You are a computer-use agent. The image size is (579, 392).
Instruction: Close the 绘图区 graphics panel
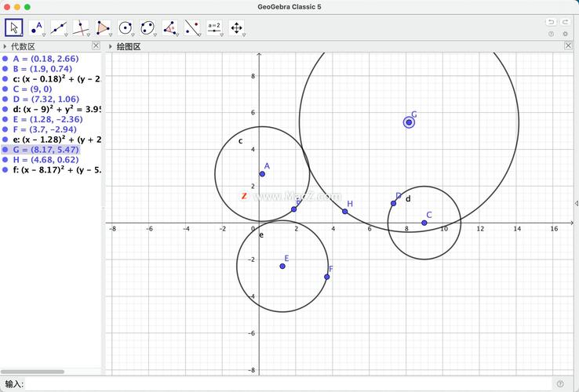[x=568, y=45]
